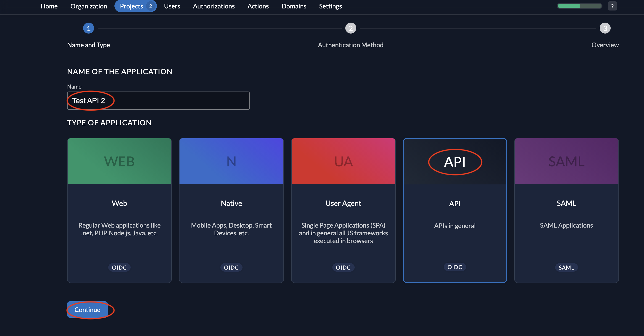Open the Authorizations menu item
Screen dimensions: 644x336
coord(214,6)
